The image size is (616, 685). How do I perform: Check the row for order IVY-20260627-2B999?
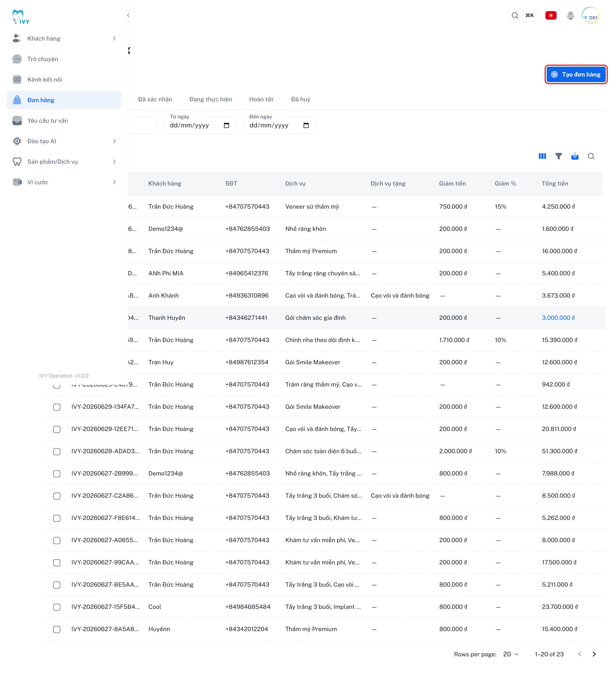click(x=57, y=474)
